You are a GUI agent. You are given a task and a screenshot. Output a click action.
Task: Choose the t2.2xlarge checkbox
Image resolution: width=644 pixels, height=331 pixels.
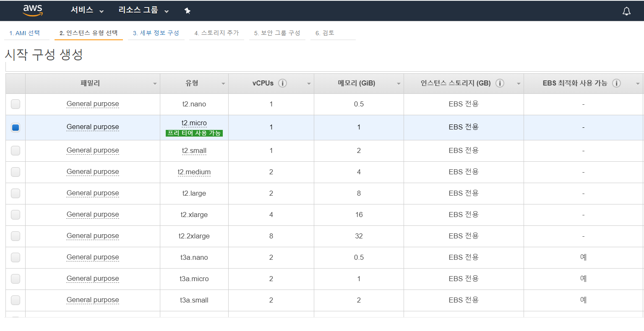[x=16, y=236]
